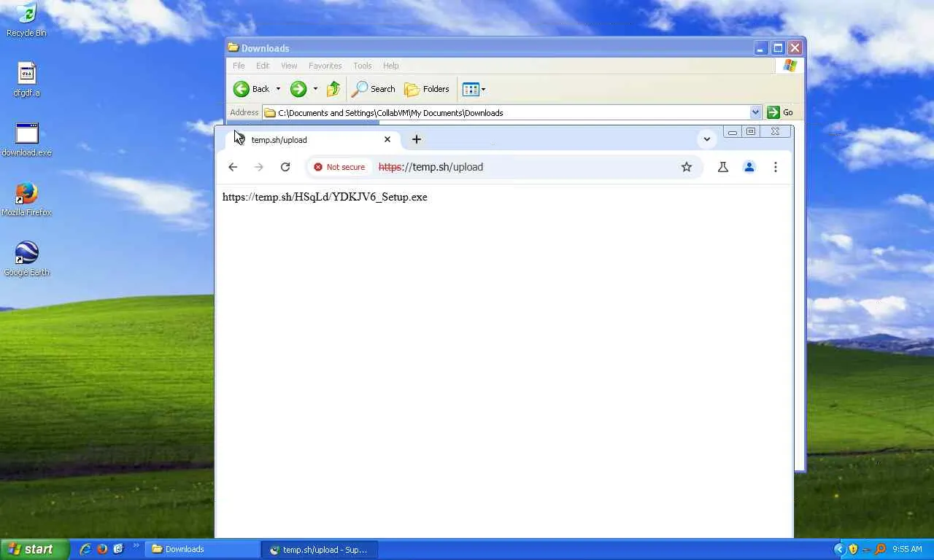The width and height of the screenshot is (934, 560).
Task: Click the orange magnifier tray icon
Action: (x=880, y=549)
